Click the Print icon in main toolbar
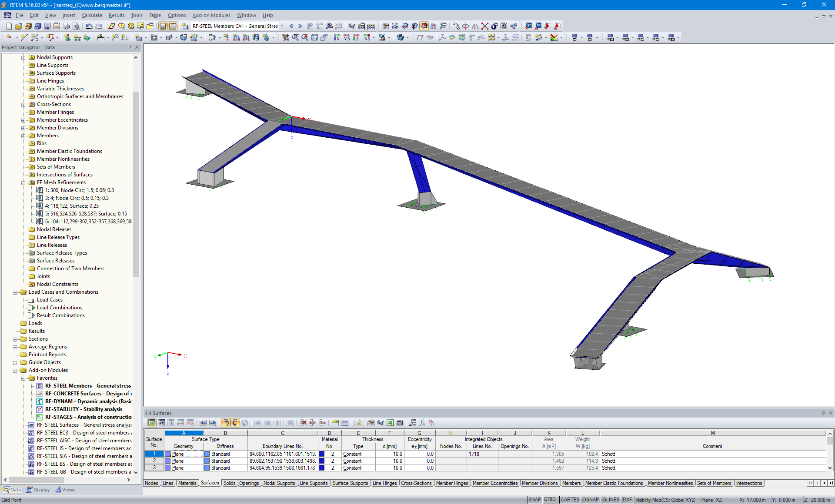The image size is (835, 504). click(66, 27)
